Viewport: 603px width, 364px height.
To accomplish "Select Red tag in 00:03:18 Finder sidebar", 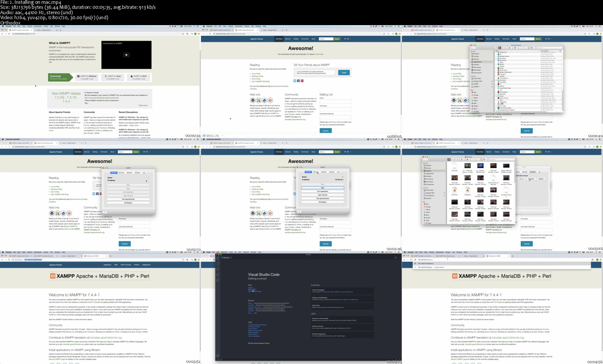I will (x=427, y=204).
